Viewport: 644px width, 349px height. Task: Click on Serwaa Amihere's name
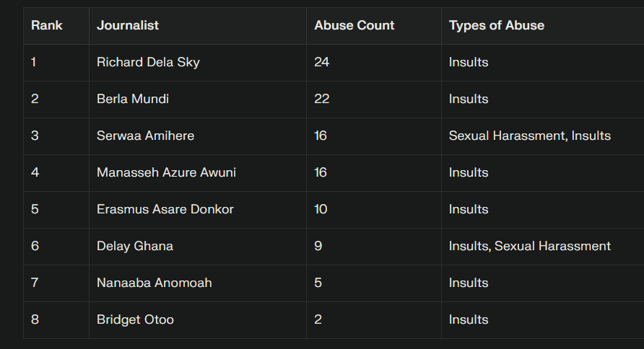145,136
